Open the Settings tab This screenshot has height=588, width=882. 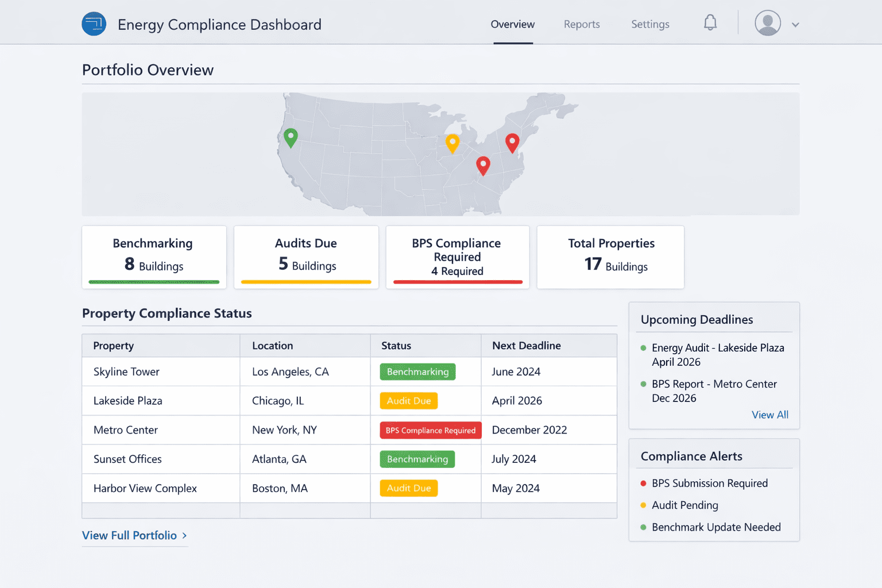[x=650, y=24]
